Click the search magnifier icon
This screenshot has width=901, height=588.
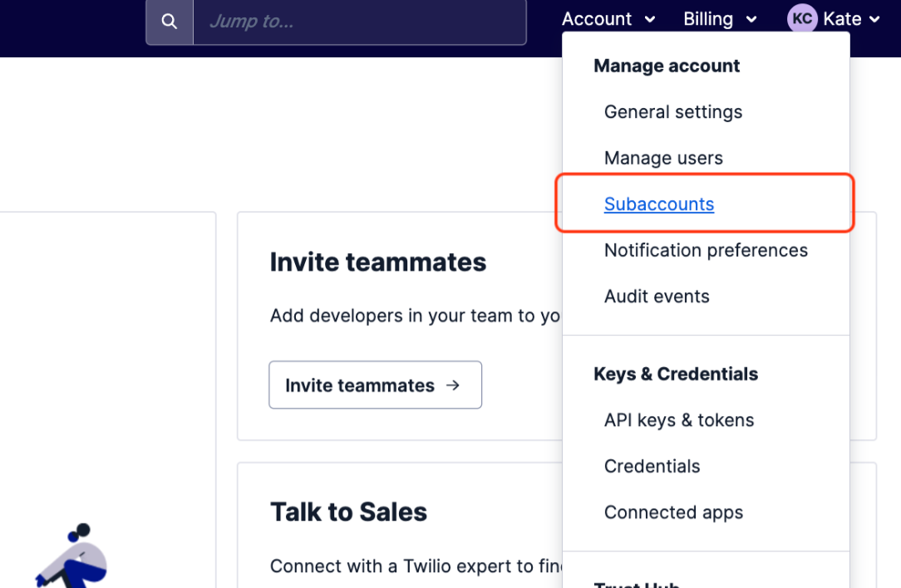(x=170, y=22)
